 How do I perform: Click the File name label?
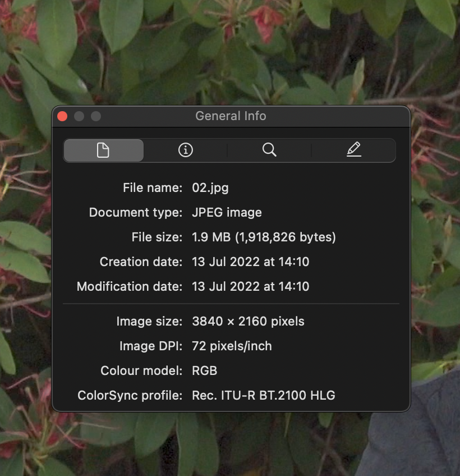click(x=153, y=188)
